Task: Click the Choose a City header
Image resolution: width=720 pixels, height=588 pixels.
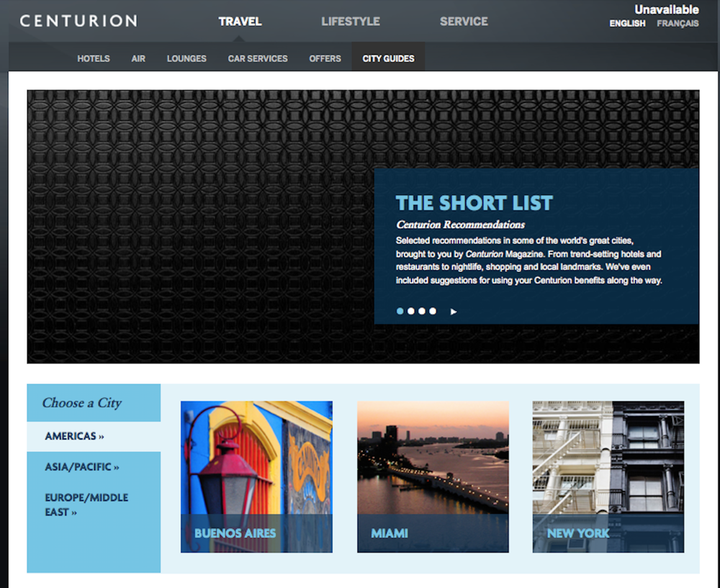Action: (x=94, y=402)
